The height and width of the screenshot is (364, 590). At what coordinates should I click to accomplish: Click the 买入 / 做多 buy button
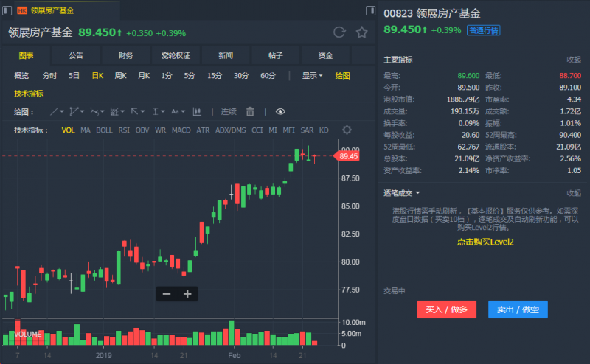coord(447,309)
